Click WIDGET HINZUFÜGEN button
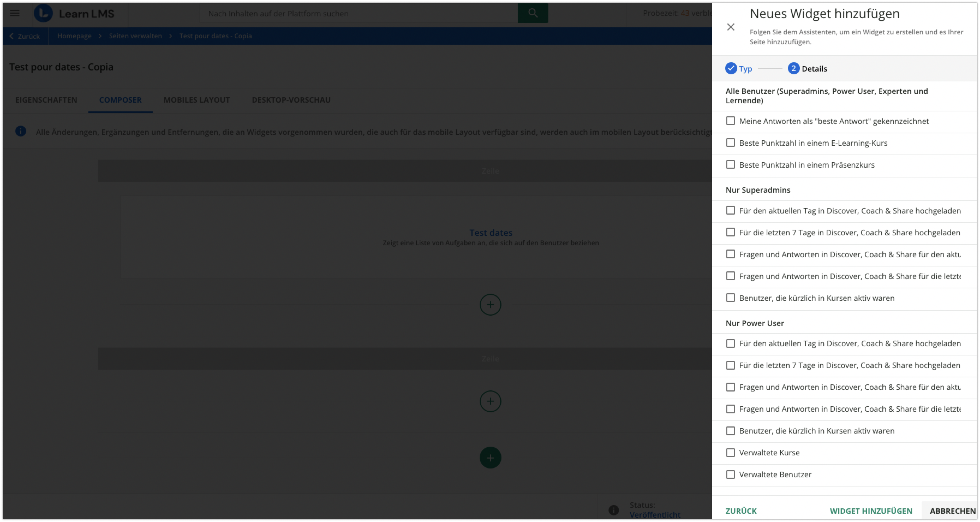 point(871,511)
